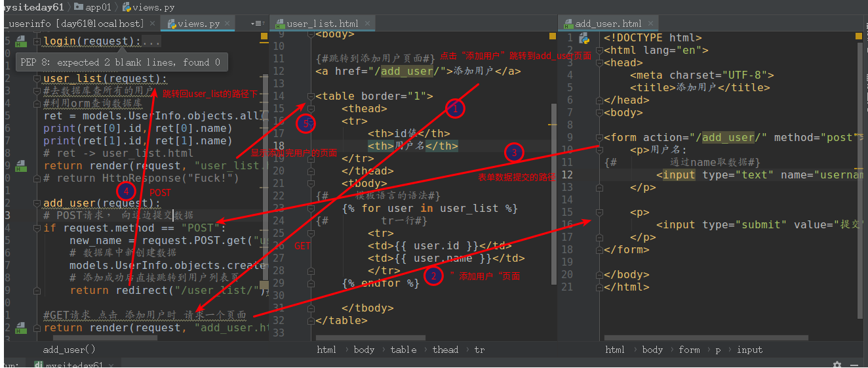The image size is (868, 368).
Task: Click add_user() breadcrumb below views.py editor
Action: (69, 350)
